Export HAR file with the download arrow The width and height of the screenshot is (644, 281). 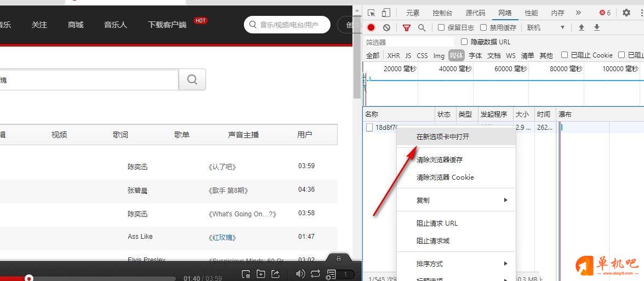pos(597,27)
